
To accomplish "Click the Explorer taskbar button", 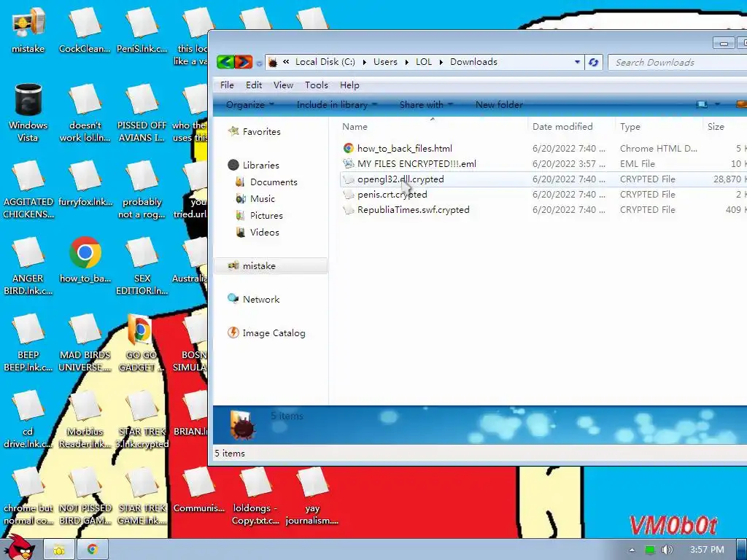I will pos(59,550).
